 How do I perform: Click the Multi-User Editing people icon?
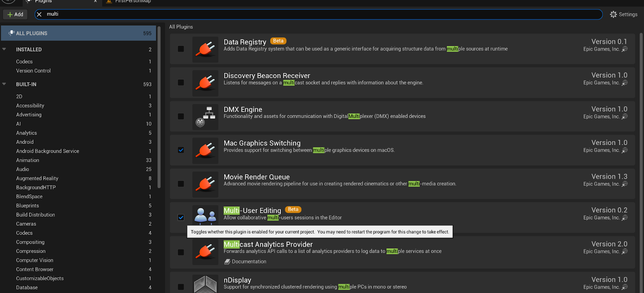point(205,216)
